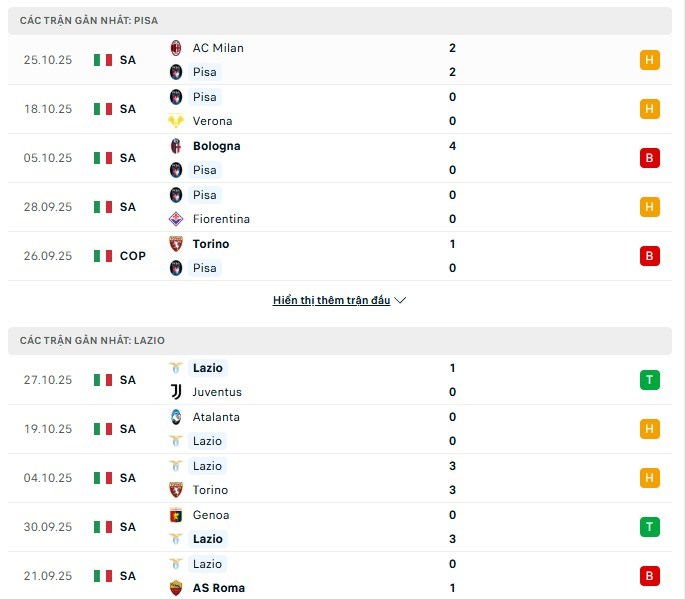Click the AC Milan club crest icon
The image size is (685, 599).
[177, 48]
